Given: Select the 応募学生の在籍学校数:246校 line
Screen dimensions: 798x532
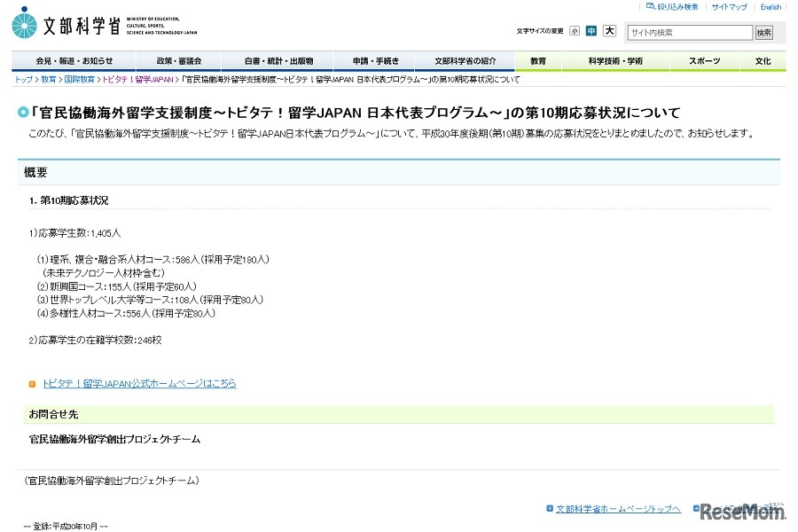Looking at the screenshot, I should (x=95, y=340).
